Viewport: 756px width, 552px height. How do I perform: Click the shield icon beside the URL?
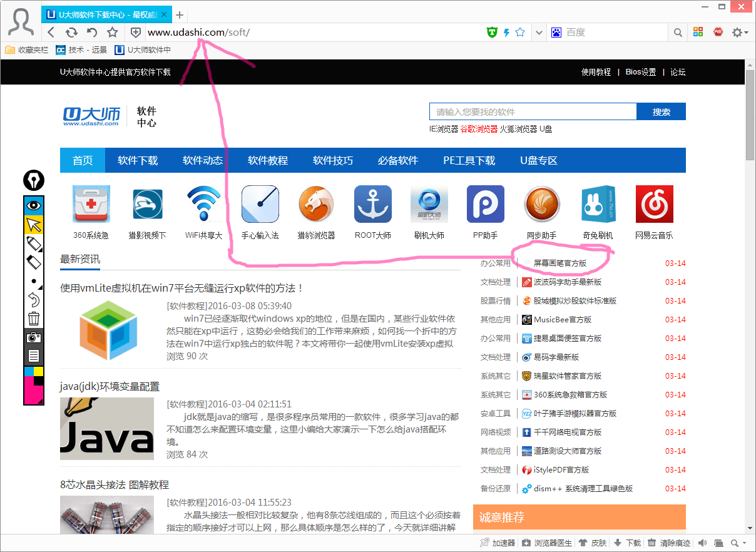pos(136,33)
